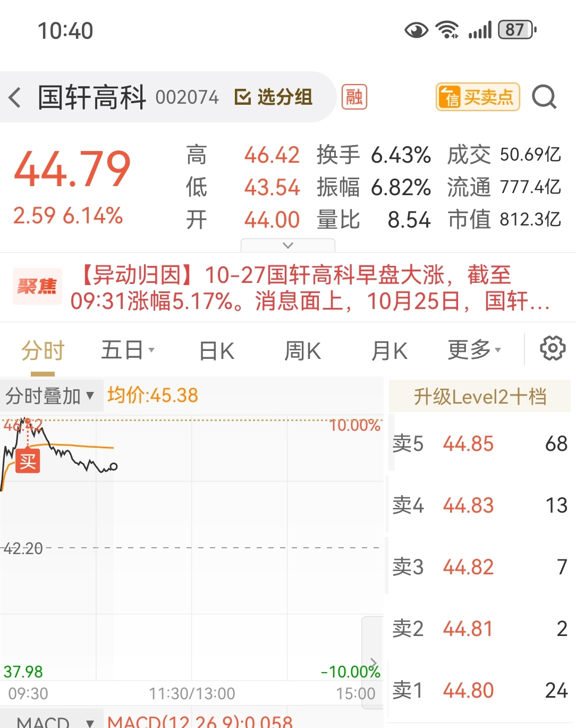The height and width of the screenshot is (728, 576).
Task: Open the 异动归因 news headline
Action: pyautogui.click(x=311, y=288)
